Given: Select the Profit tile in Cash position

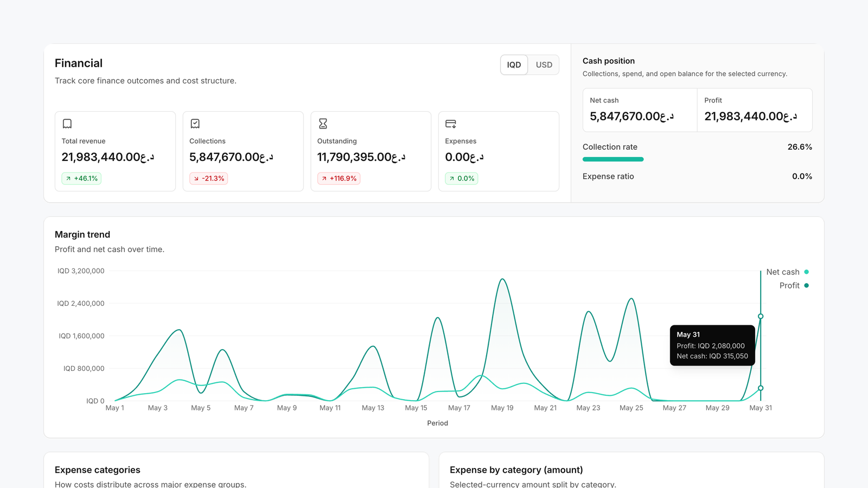Looking at the screenshot, I should point(755,110).
